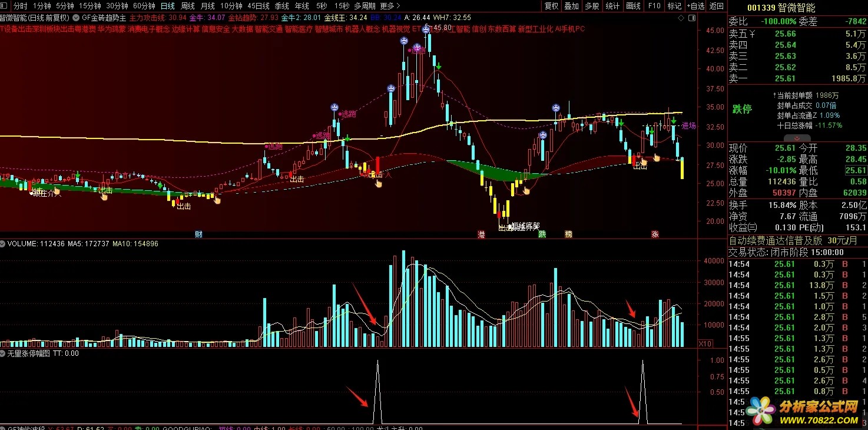
Task: Expand main chart indicator dropdown arrow
Action: [75, 18]
